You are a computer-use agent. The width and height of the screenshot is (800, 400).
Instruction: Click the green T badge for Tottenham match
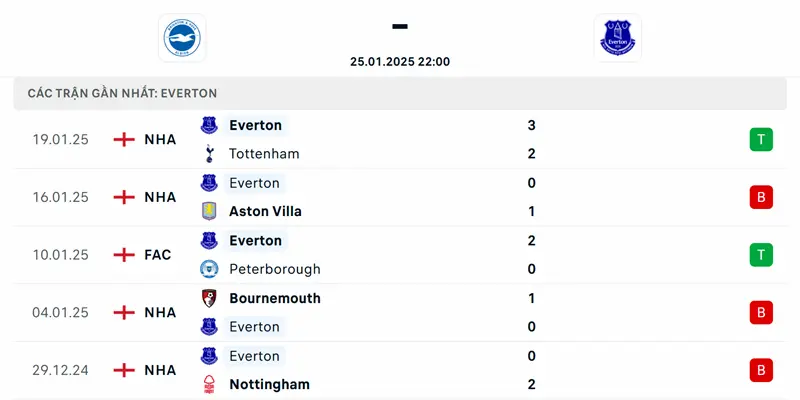761,140
